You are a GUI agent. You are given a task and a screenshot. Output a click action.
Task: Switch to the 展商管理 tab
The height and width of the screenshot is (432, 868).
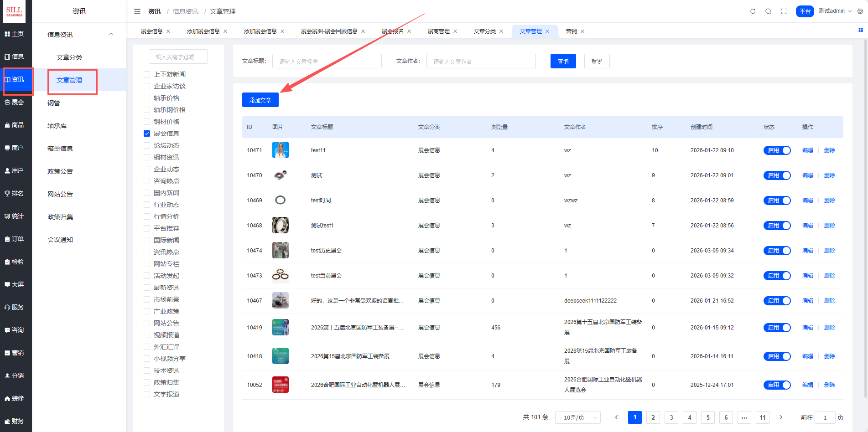click(438, 31)
